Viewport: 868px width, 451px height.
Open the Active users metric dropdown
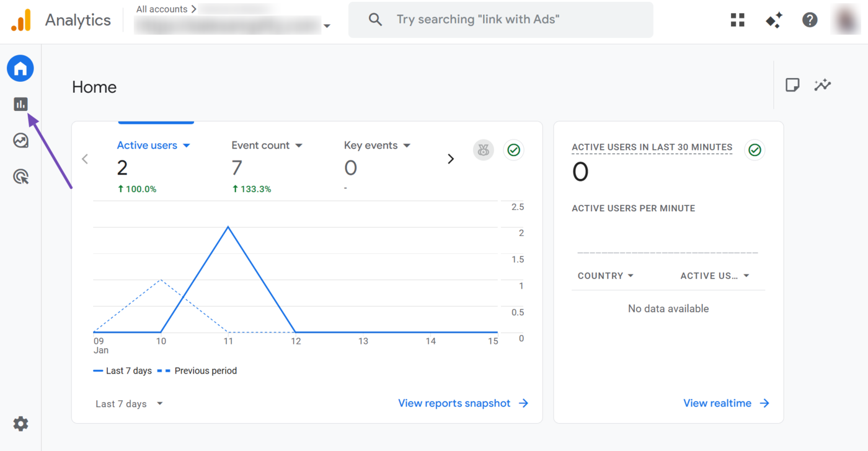point(154,145)
